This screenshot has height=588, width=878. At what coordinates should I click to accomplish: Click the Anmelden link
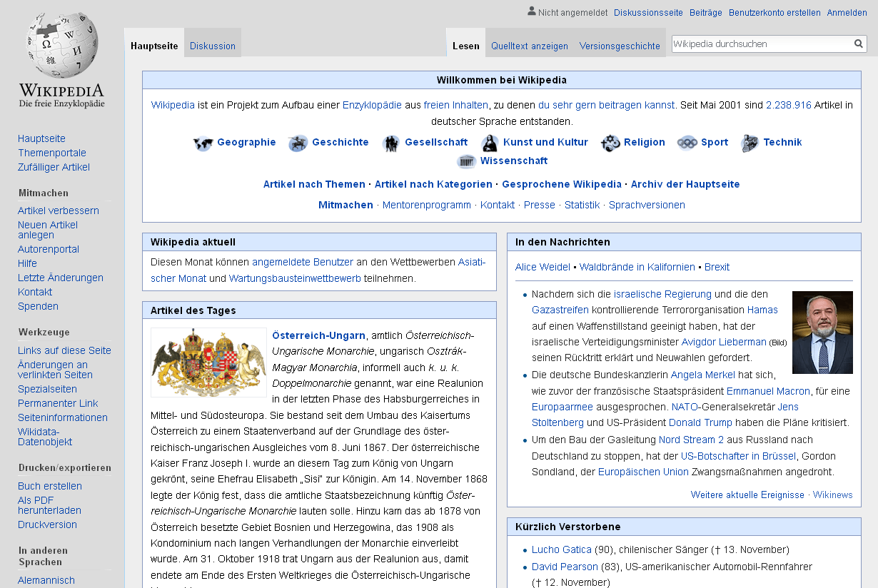point(847,12)
